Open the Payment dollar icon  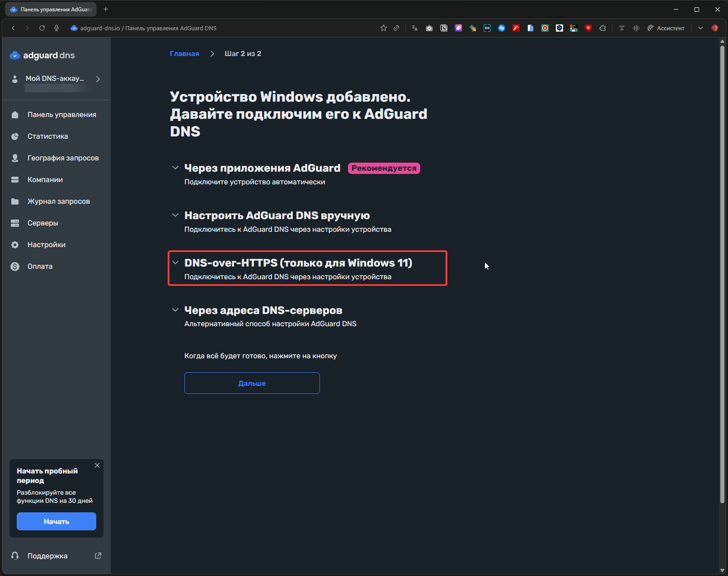pyautogui.click(x=15, y=267)
